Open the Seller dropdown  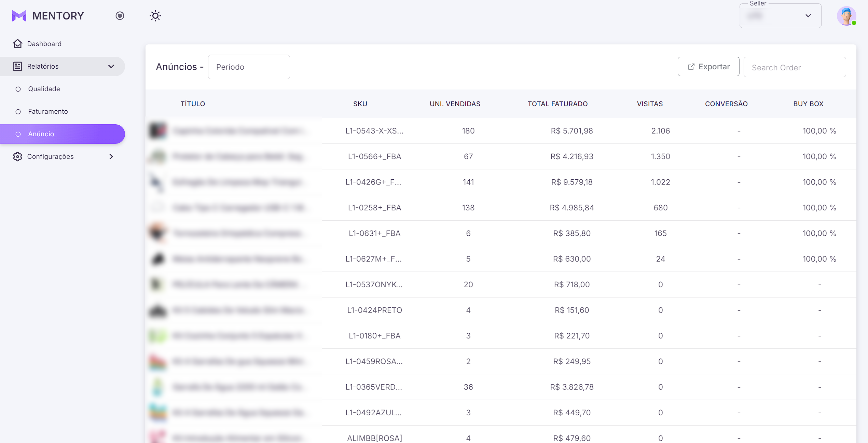point(780,16)
